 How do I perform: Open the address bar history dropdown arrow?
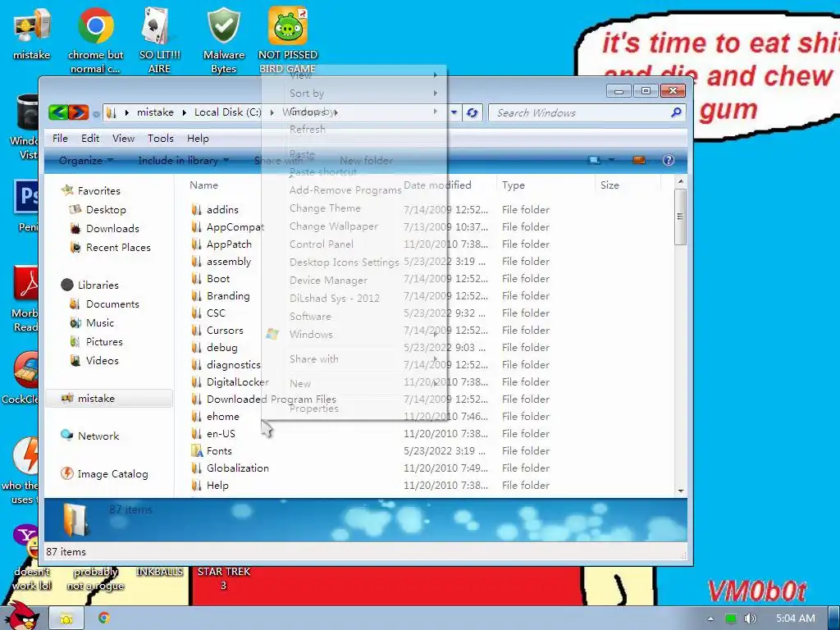tap(454, 112)
